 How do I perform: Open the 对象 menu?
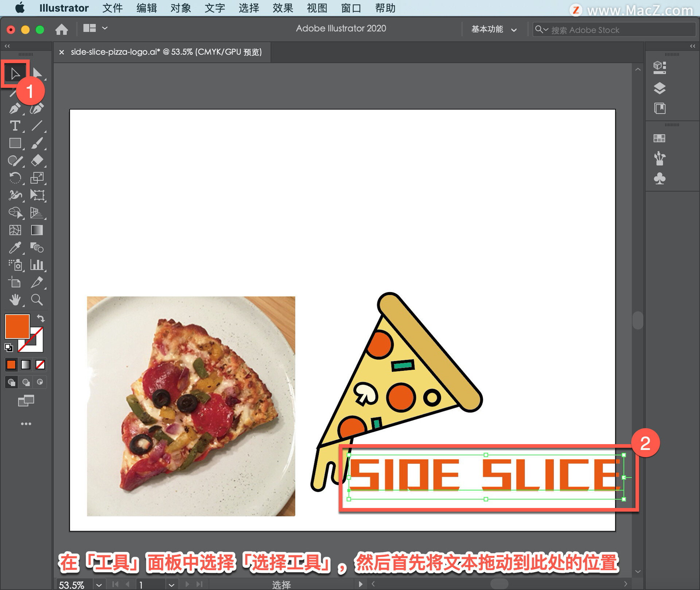pyautogui.click(x=180, y=8)
